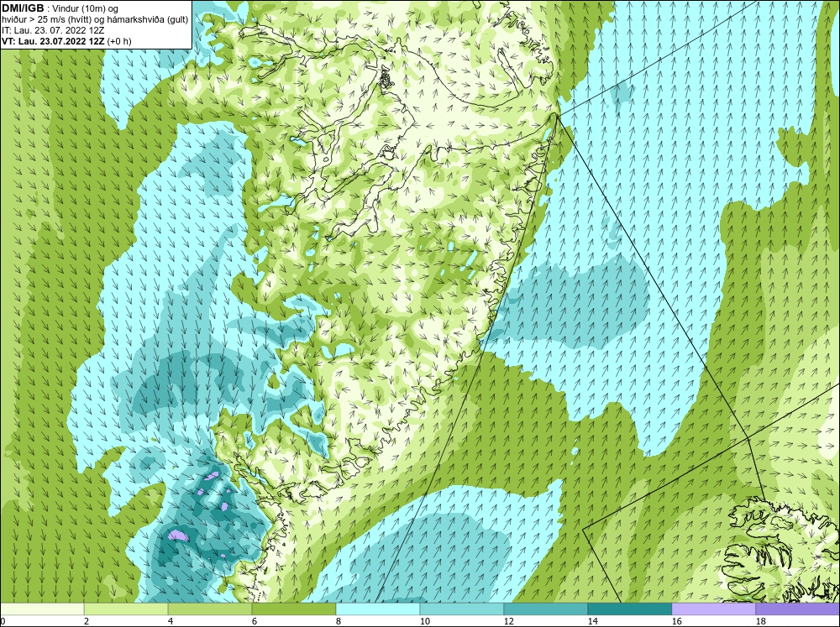
Task: Click the legend scale label 4
Action: tap(170, 621)
